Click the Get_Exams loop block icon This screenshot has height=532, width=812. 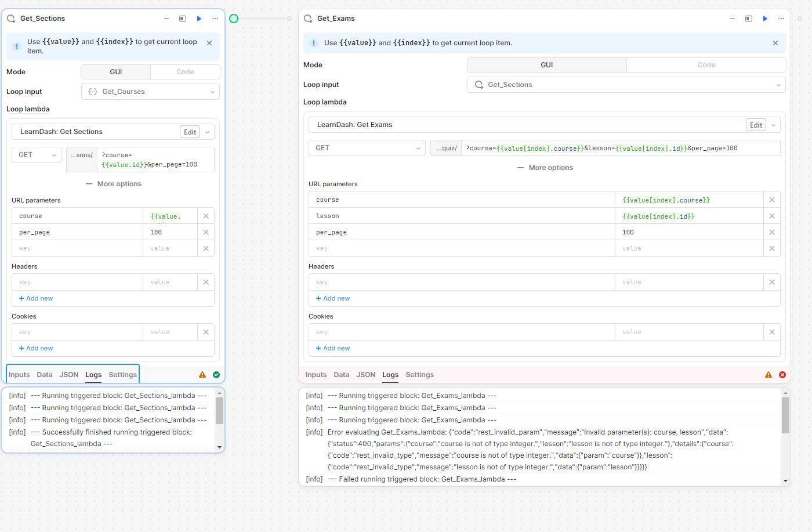(308, 19)
